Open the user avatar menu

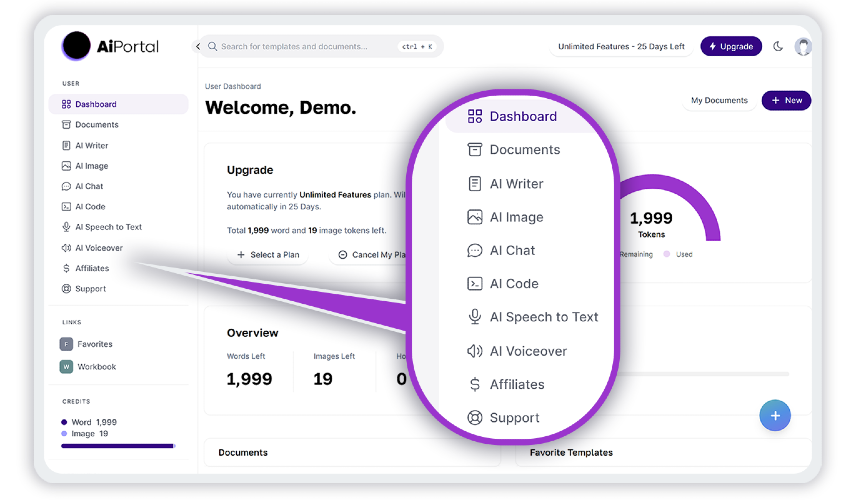802,46
